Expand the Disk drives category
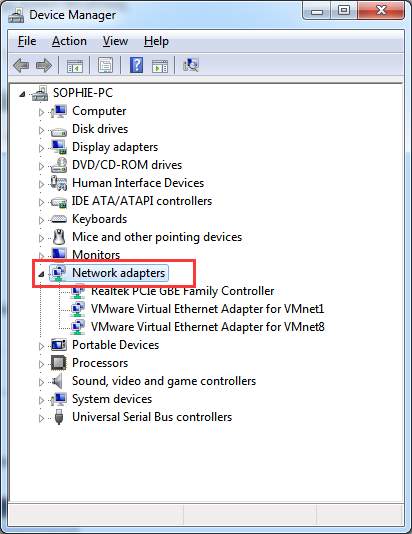The height and width of the screenshot is (534, 412). pyautogui.click(x=41, y=130)
